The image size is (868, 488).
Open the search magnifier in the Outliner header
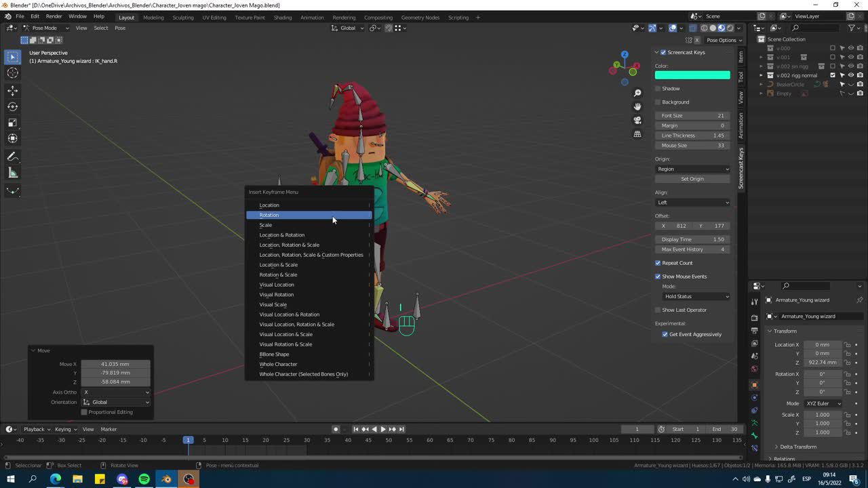click(795, 28)
